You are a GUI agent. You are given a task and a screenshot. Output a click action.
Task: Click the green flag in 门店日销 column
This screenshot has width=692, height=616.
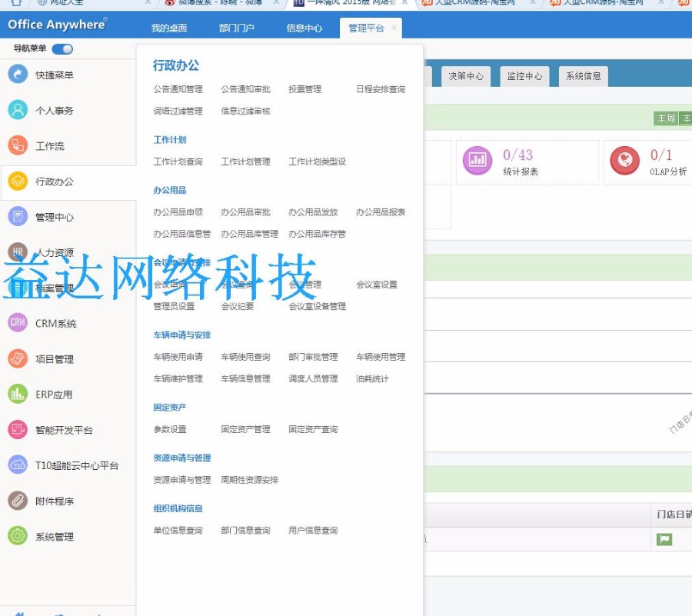pyautogui.click(x=664, y=539)
